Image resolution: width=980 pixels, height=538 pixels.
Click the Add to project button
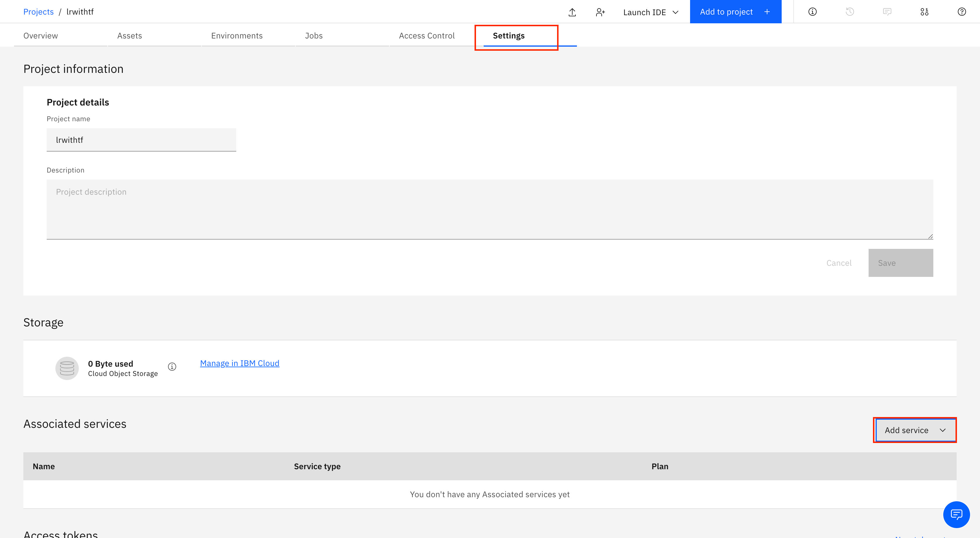[735, 12]
